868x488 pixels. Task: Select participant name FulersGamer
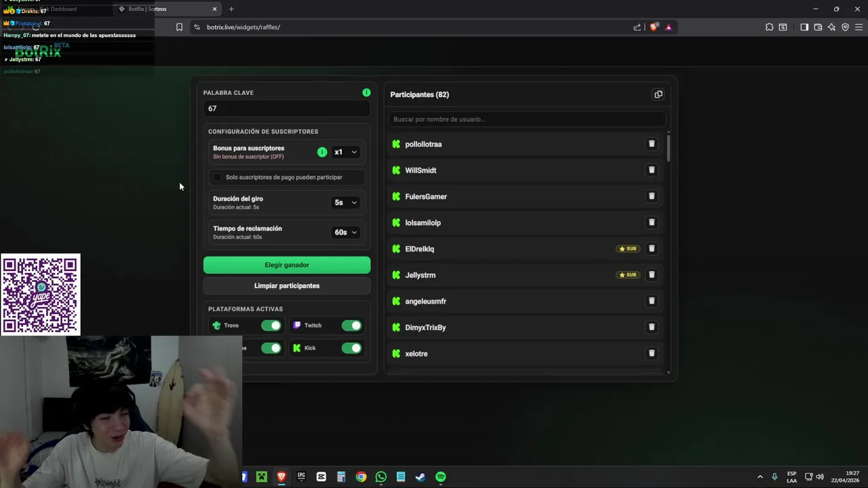tap(426, 197)
